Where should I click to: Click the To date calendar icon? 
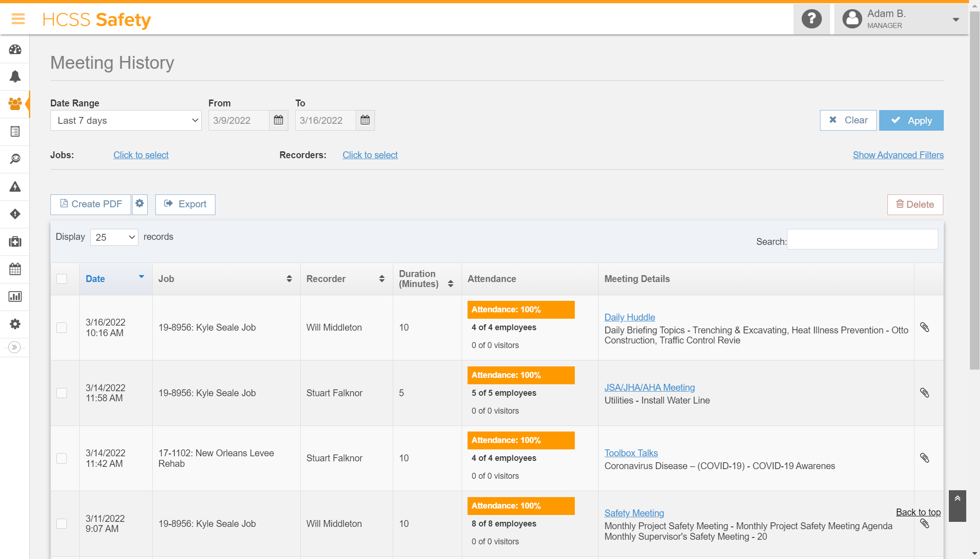365,121
